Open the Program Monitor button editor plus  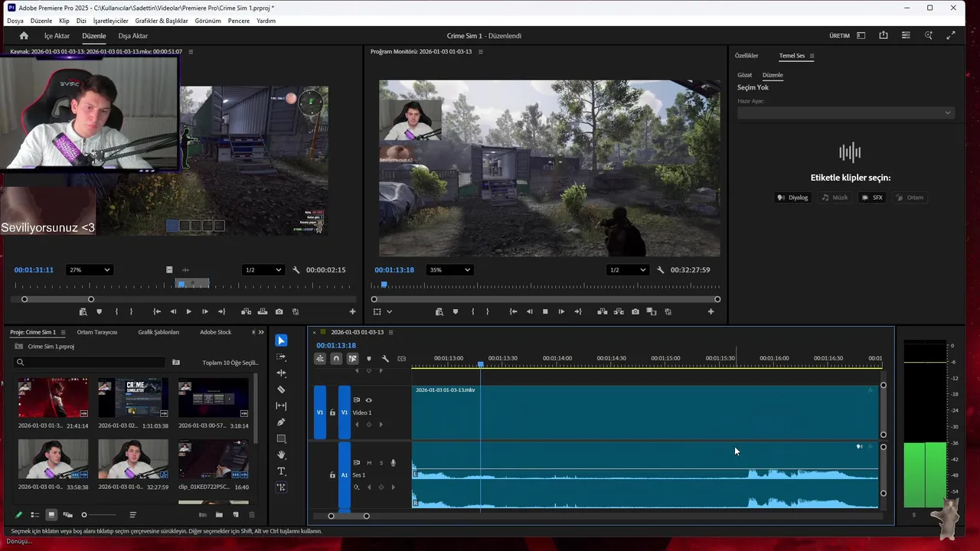click(710, 311)
